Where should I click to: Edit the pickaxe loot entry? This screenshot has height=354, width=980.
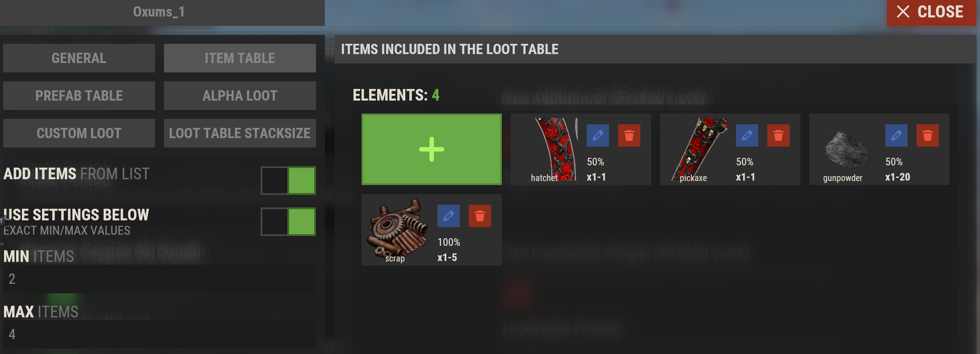[747, 135]
